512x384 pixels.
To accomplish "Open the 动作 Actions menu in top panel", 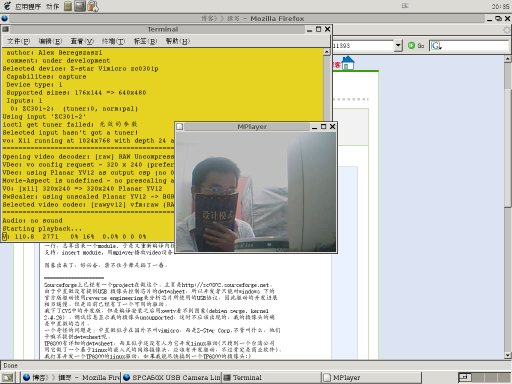I will 53,7.
